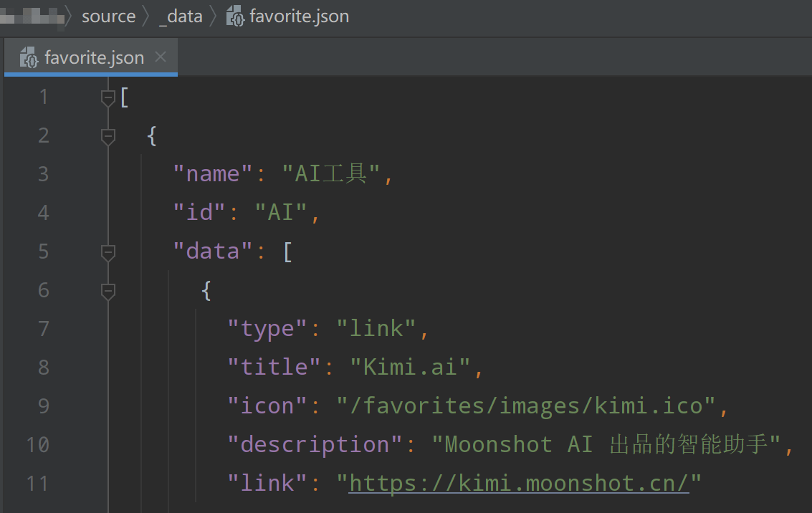Open the https://kimi.moonshot.cn/ link
The width and height of the screenshot is (812, 513).
(x=519, y=484)
